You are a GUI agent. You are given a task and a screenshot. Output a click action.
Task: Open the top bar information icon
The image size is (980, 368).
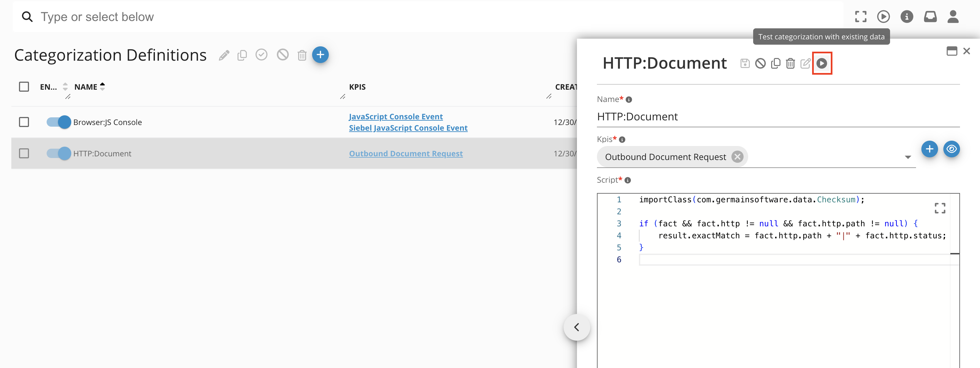(x=907, y=17)
